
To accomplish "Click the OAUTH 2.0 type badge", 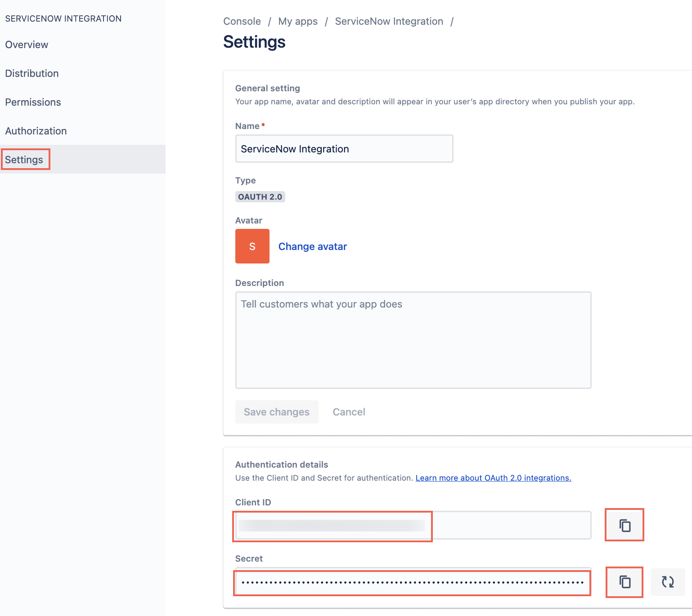I will 260,196.
